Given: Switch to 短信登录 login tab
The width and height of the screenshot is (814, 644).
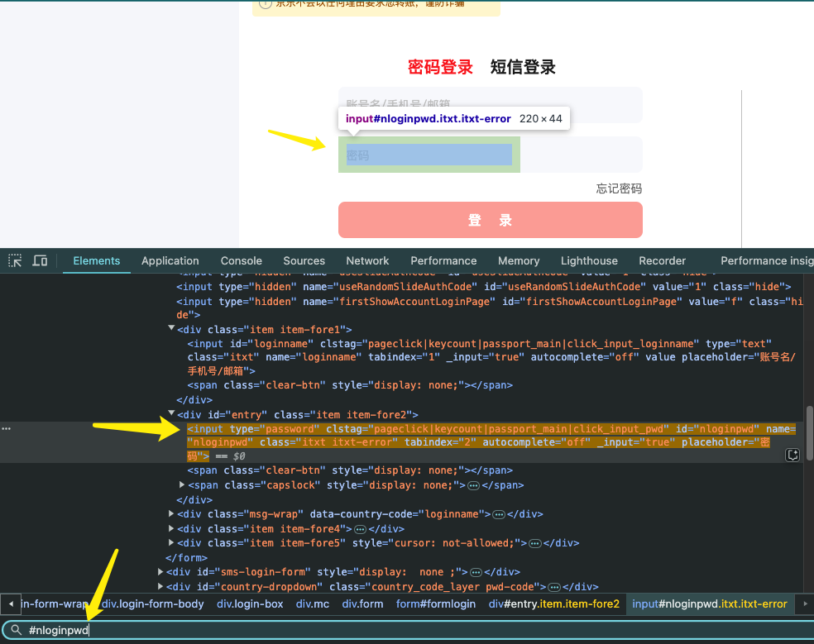Looking at the screenshot, I should click(522, 68).
